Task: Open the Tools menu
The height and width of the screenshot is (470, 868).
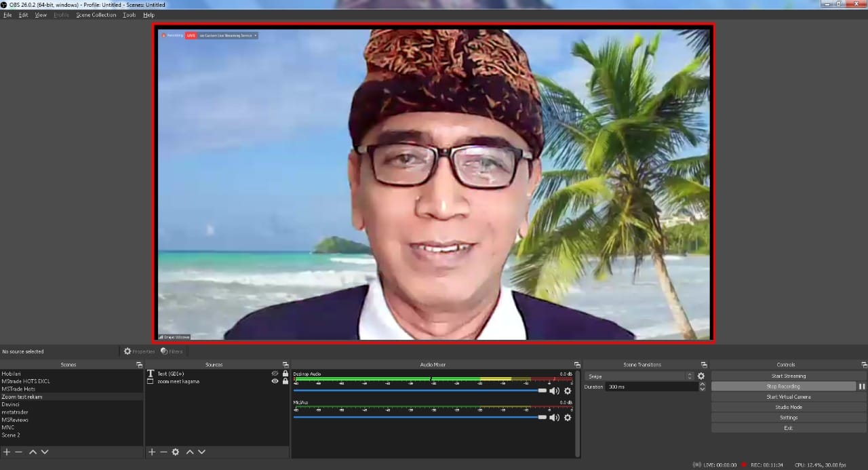Action: coord(129,15)
